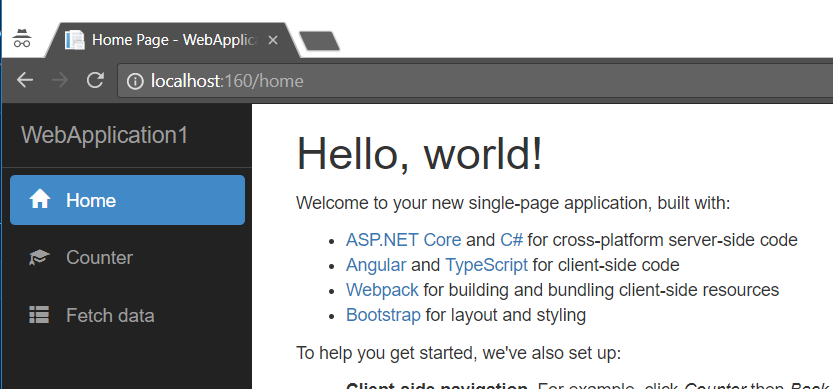Click the page favicon on the Home Page tab

point(74,40)
